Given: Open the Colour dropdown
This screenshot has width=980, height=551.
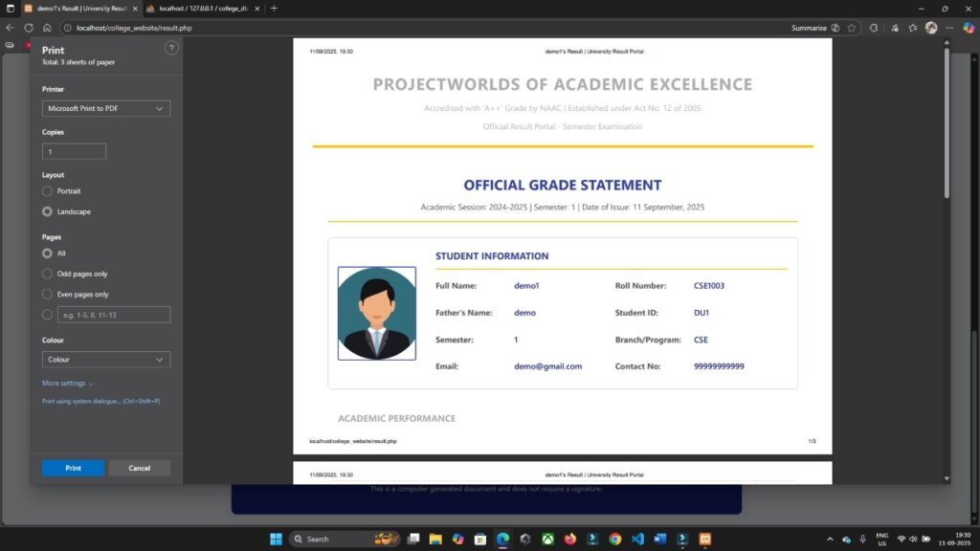Looking at the screenshot, I should (x=105, y=359).
